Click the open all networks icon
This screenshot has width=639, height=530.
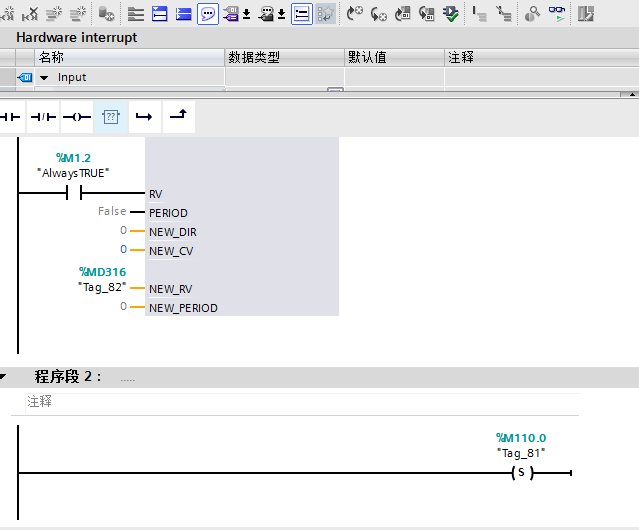click(160, 13)
